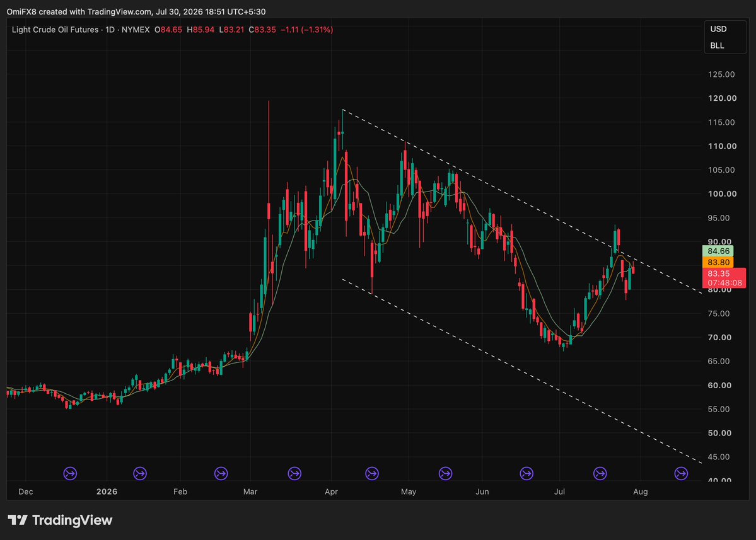Click the orange 83.80 price tag
Screen dimensions: 756x540
(x=718, y=263)
